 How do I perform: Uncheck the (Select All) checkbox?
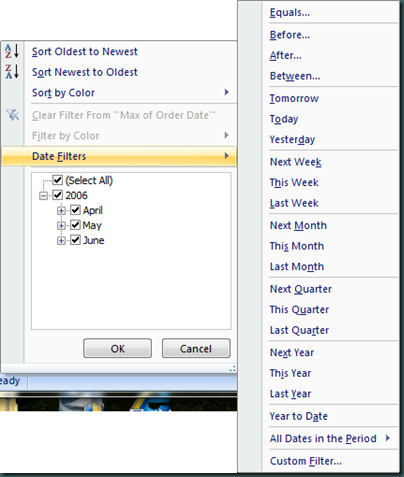[x=58, y=180]
